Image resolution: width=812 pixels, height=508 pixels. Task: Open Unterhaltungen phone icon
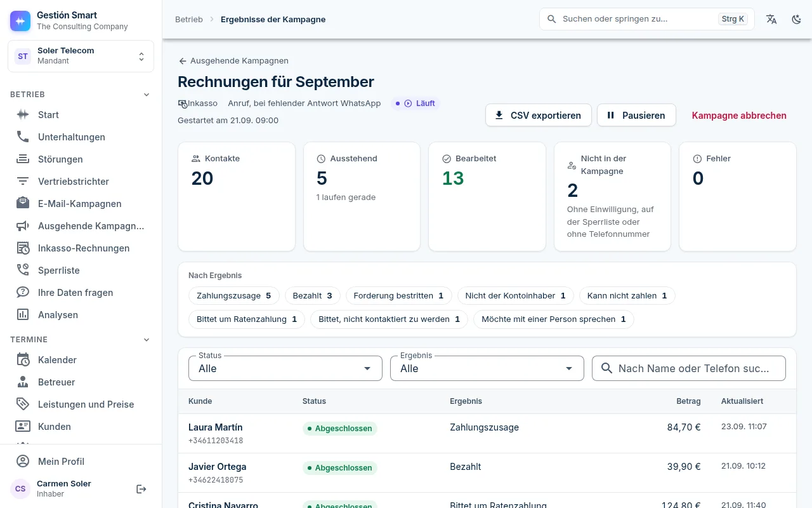point(23,137)
